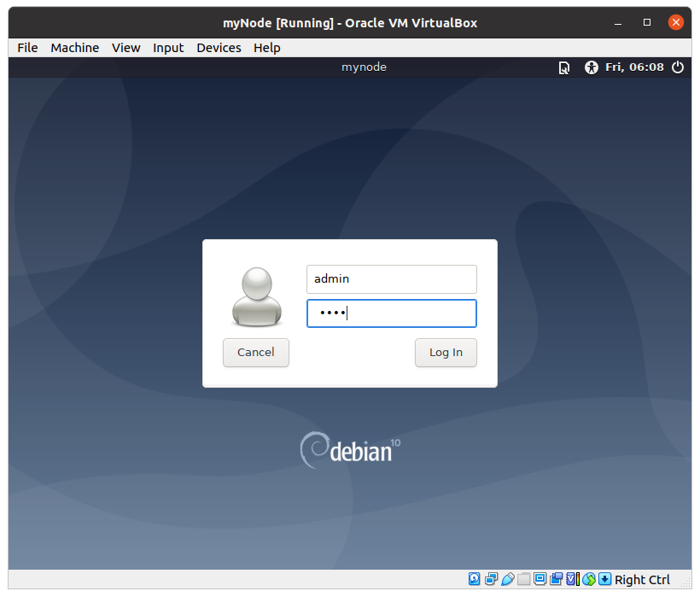Screen dimensions: 700x597
Task: Close the myNode VirtualBox window
Action: click(x=676, y=22)
